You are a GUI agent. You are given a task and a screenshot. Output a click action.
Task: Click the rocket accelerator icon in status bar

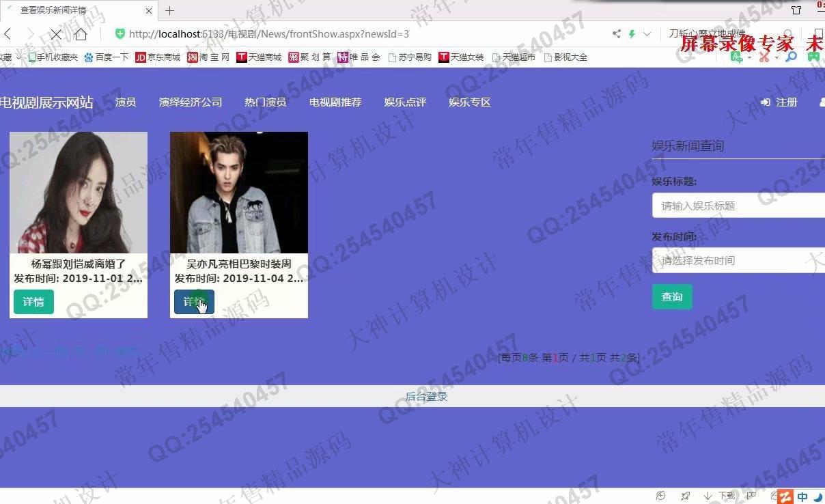click(x=685, y=496)
